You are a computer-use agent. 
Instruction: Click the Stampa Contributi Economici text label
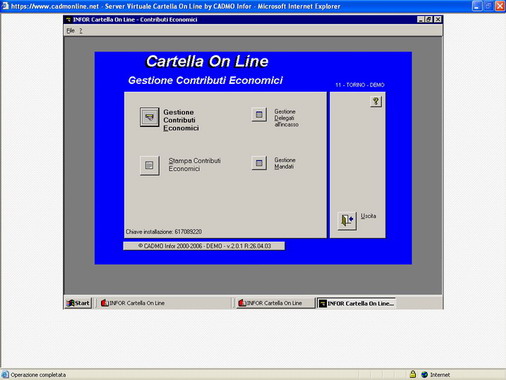click(194, 165)
